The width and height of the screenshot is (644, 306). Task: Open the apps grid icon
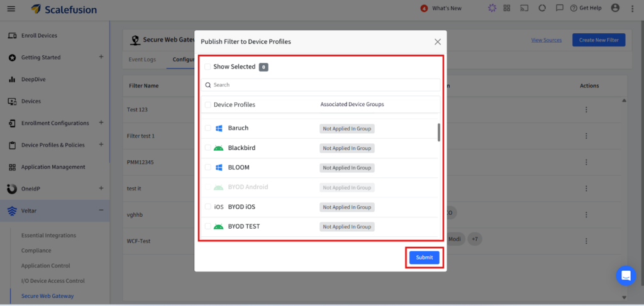pyautogui.click(x=507, y=8)
